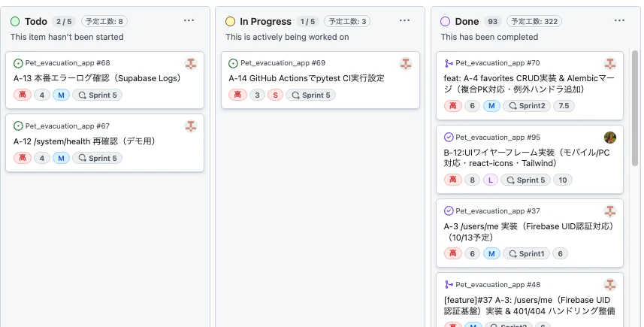Click the M size label on card #68
This screenshot has height=327, width=644.
(x=61, y=95)
